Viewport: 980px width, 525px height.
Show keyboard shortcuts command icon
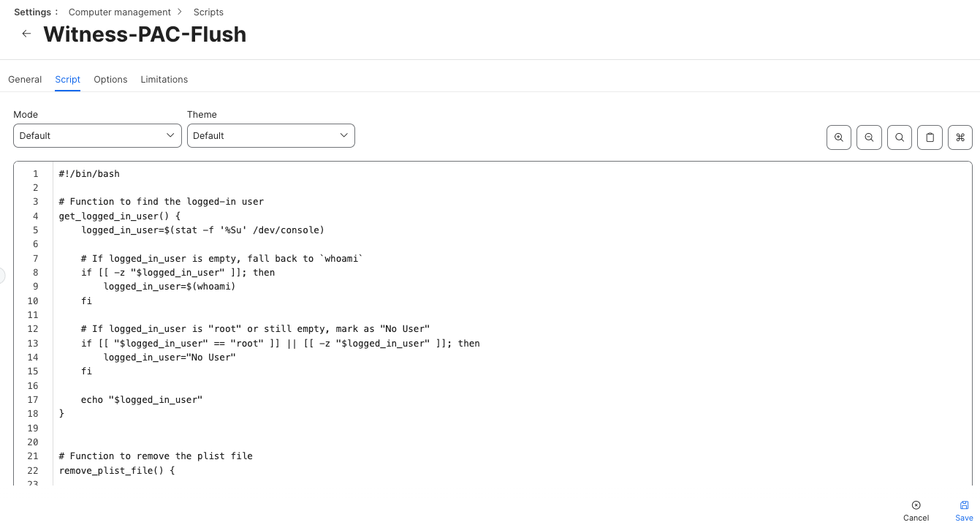960,137
